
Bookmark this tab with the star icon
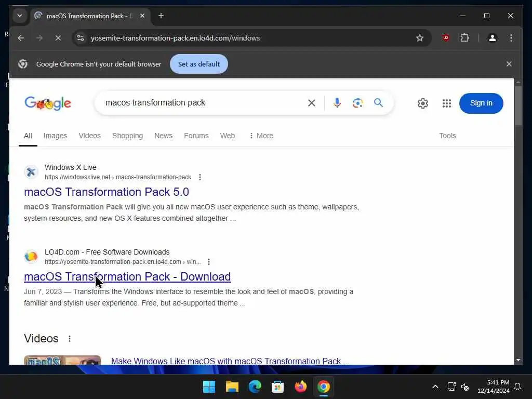click(420, 38)
